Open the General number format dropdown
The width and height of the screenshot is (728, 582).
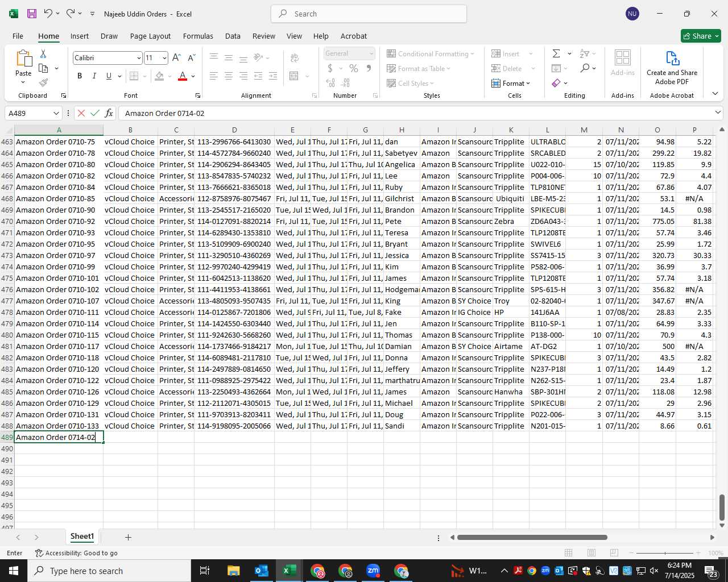(x=371, y=53)
